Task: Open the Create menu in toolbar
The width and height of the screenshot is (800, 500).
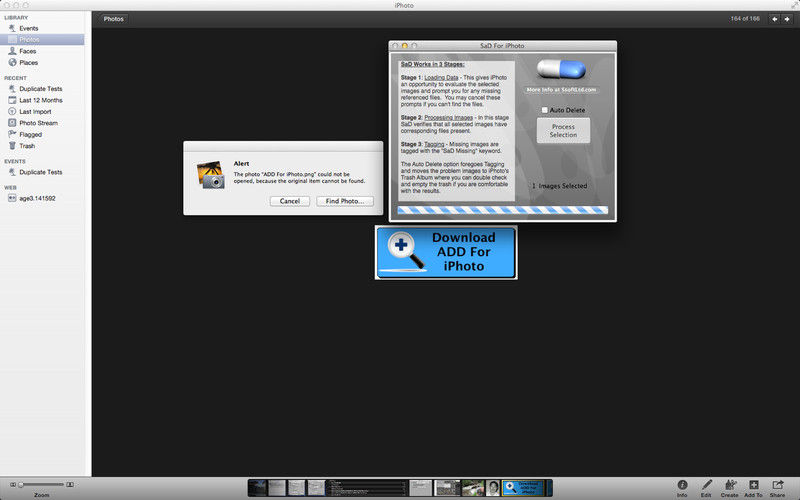Action: click(x=730, y=488)
